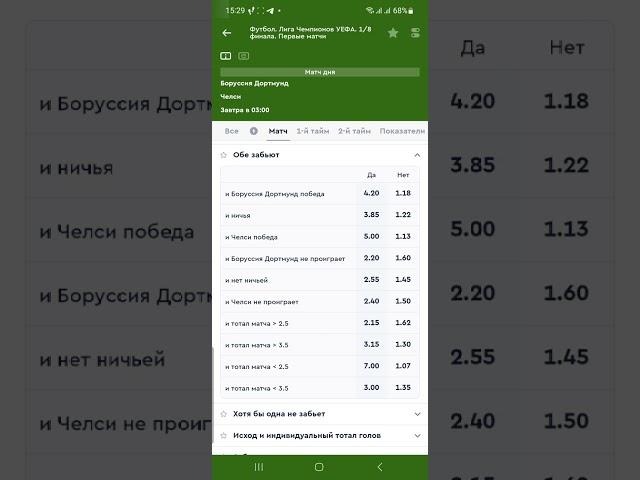Select 7.00 odds for тотал матча < 2.5
Image resolution: width=640 pixels, height=480 pixels.
tap(371, 366)
